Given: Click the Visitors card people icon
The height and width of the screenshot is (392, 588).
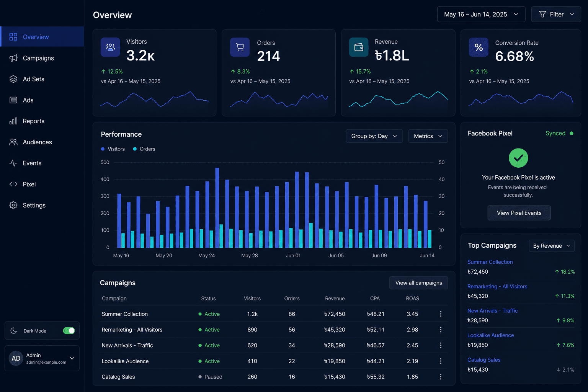Looking at the screenshot, I should click(110, 47).
